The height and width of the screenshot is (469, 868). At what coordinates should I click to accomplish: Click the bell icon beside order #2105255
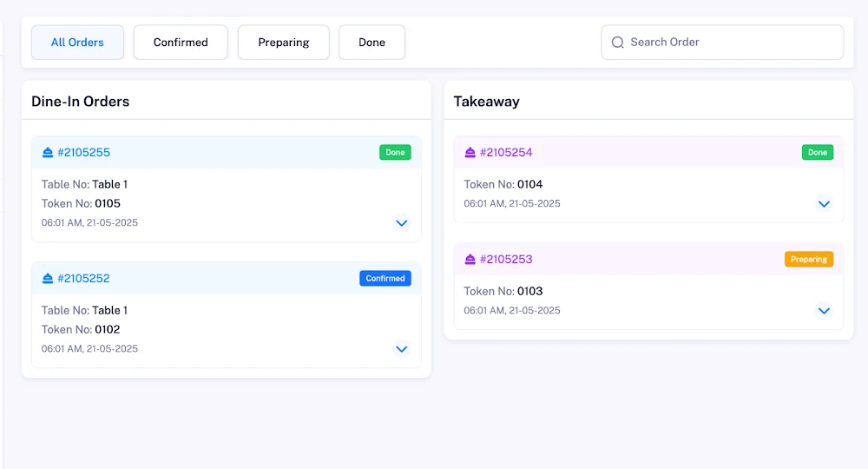point(48,152)
